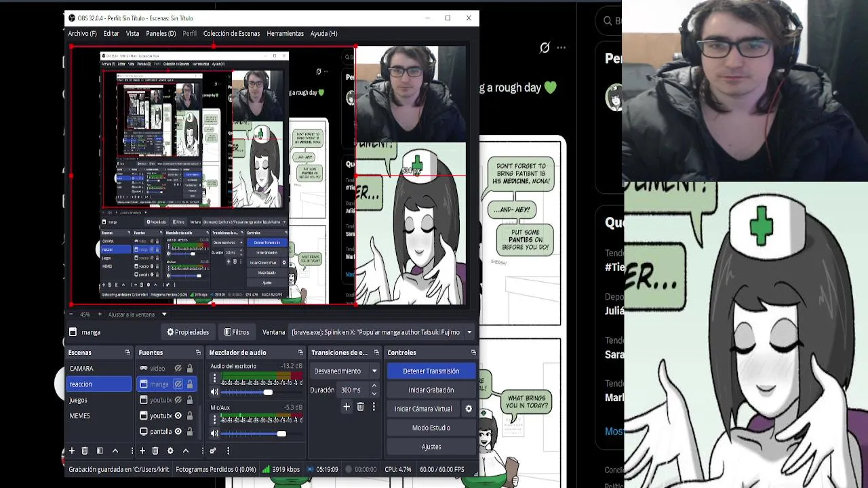Viewport: 868px width, 488px height.
Task: Show the hidden first youtube source
Action: click(x=178, y=400)
